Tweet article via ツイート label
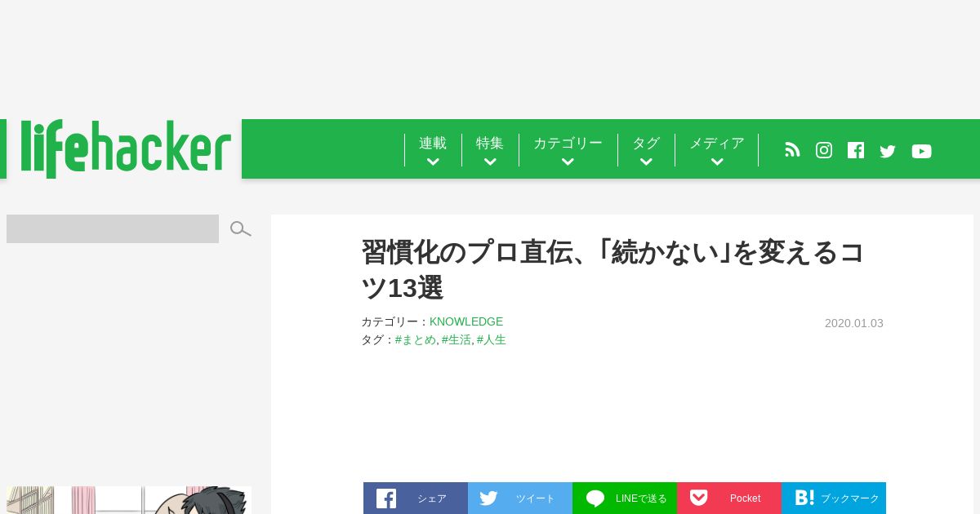The image size is (980, 514). tap(536, 498)
